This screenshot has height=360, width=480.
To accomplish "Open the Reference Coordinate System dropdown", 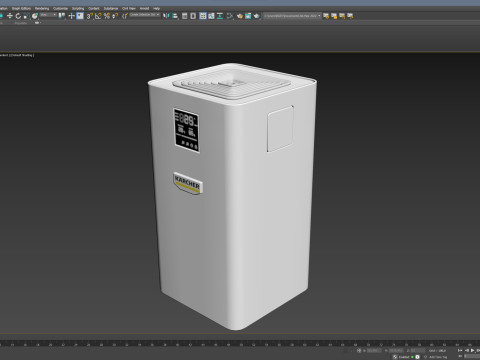I will 48,15.
